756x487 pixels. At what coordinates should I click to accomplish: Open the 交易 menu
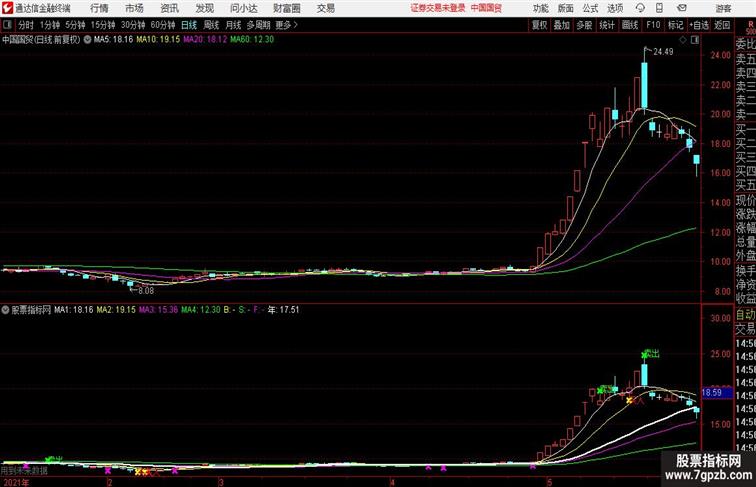tap(325, 8)
